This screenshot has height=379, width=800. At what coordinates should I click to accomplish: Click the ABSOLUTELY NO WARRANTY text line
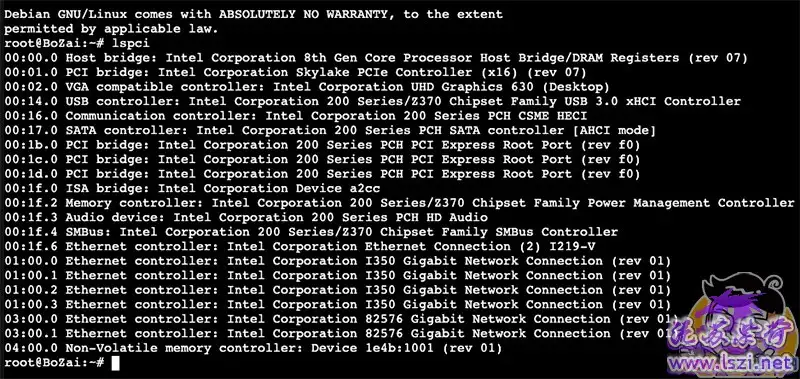(253, 14)
